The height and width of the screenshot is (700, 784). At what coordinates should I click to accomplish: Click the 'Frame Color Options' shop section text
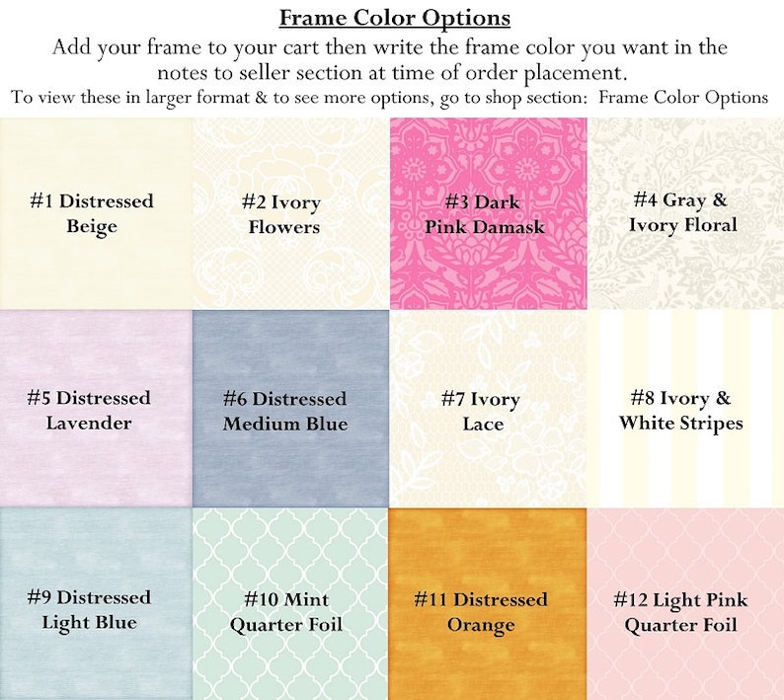(683, 97)
